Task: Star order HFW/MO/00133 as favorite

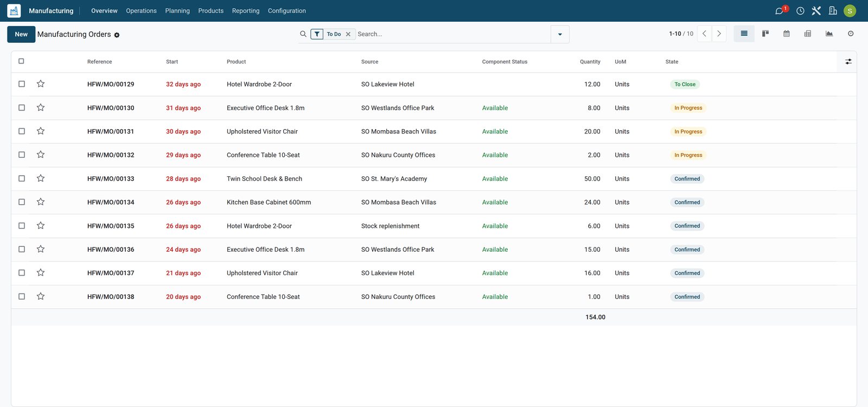Action: pos(41,179)
